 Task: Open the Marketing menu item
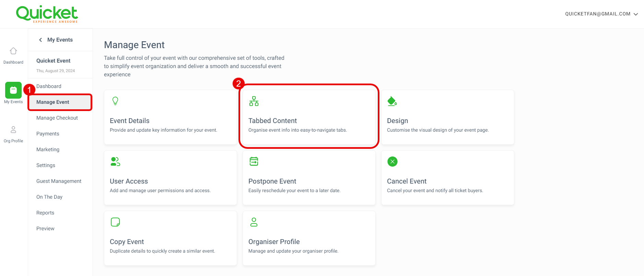[x=48, y=150]
